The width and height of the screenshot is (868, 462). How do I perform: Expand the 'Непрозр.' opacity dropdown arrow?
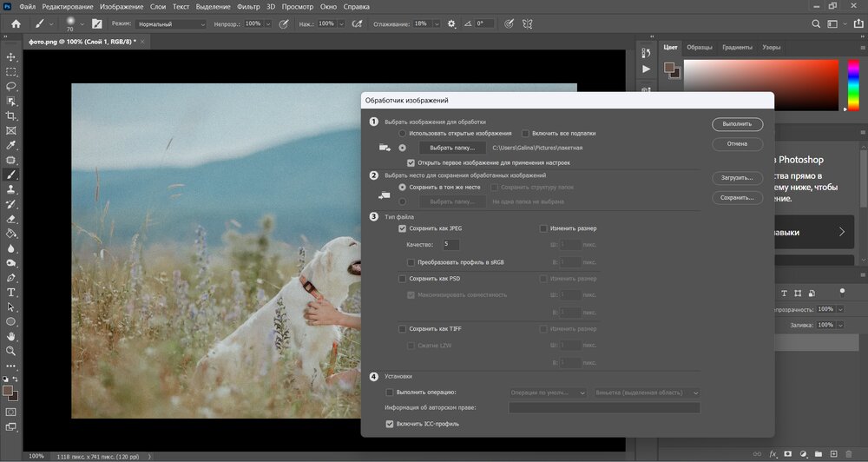267,23
